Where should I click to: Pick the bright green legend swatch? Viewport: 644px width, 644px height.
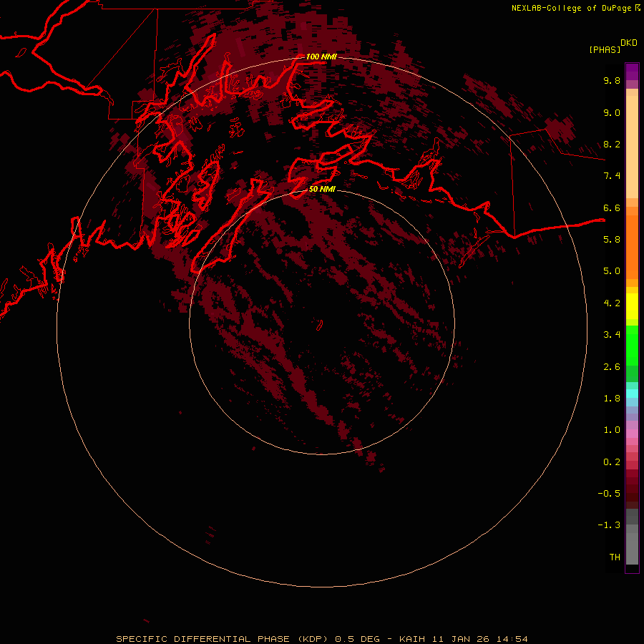point(632,345)
